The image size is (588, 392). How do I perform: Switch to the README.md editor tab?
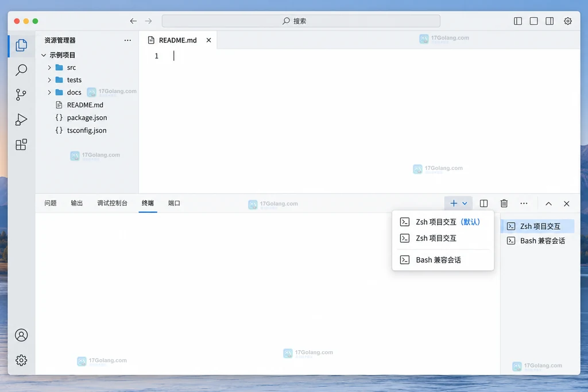(178, 40)
